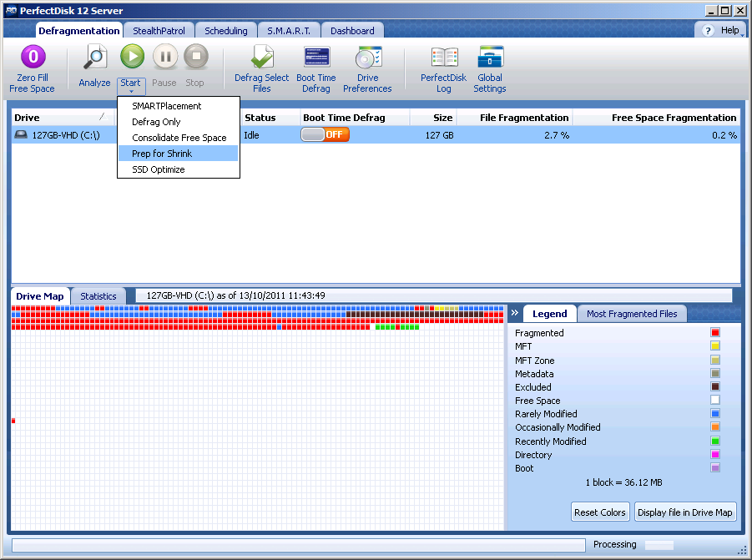Click the Fragmented red color swatch
This screenshot has height=560, width=752.
pos(715,332)
